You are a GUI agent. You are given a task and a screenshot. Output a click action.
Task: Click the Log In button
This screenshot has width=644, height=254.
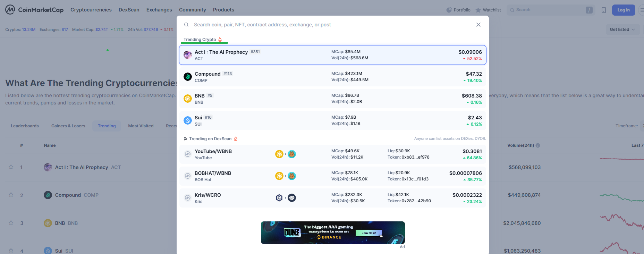(x=624, y=10)
